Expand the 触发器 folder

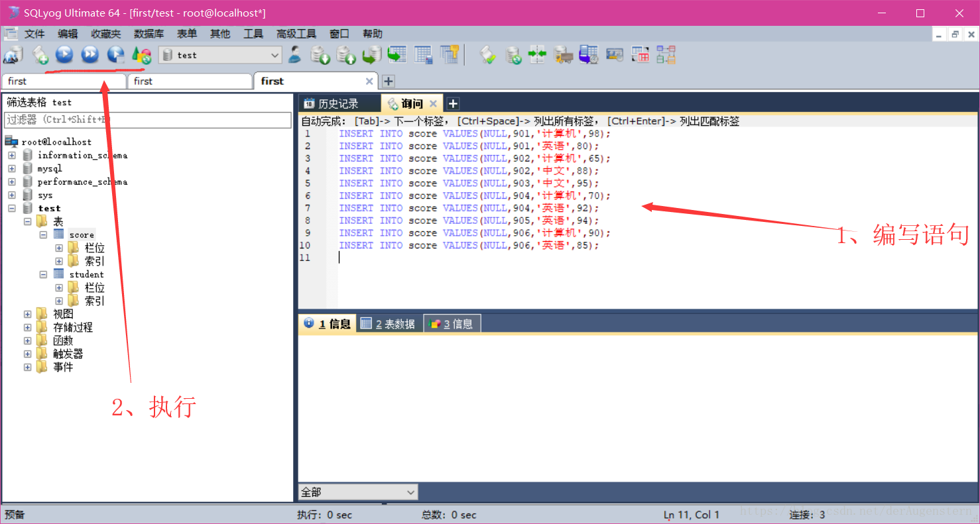[27, 354]
